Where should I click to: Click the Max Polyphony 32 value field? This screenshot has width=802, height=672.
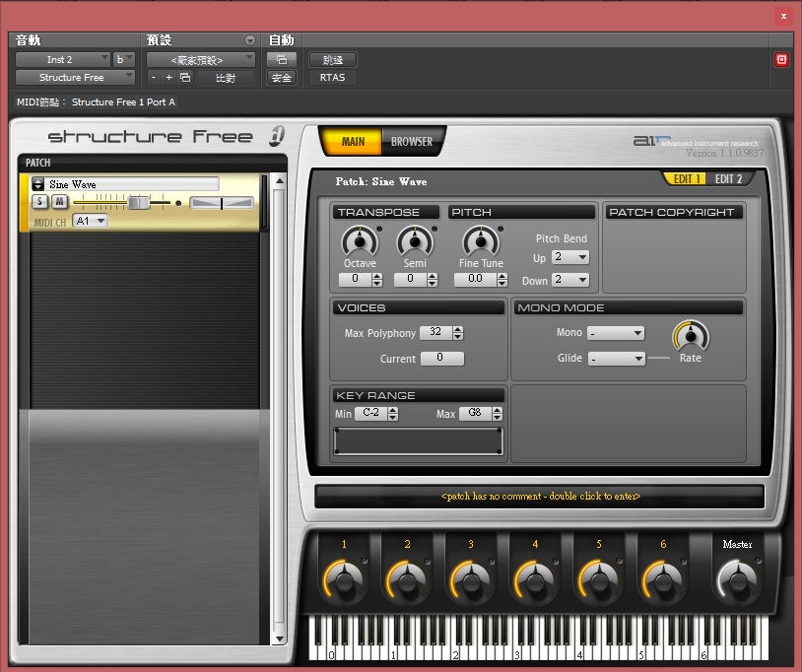pyautogui.click(x=435, y=332)
